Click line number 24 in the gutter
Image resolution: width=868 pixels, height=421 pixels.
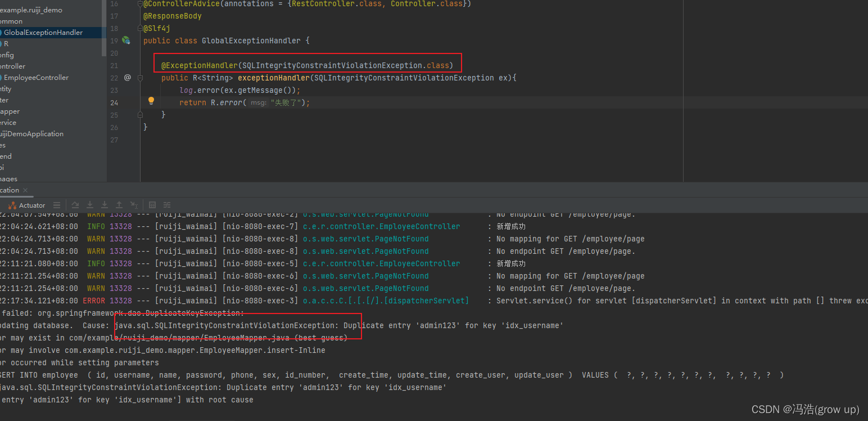(x=114, y=102)
